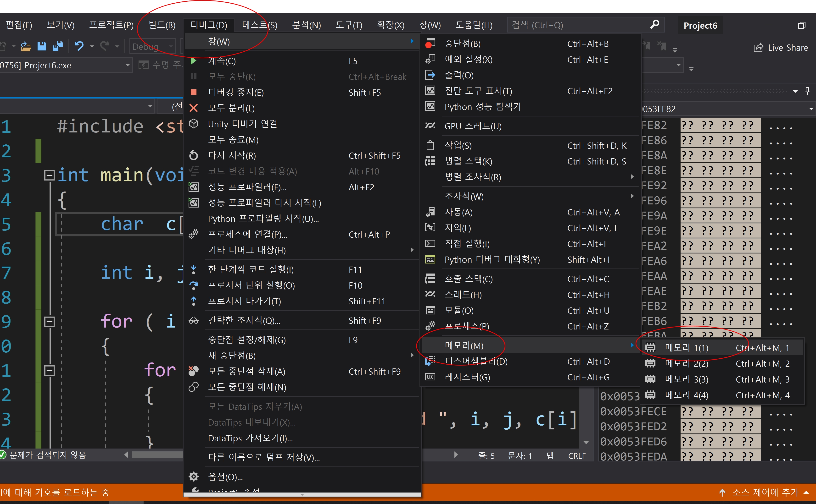Choose 다른 이름으로 덤프 저장(V)...
The image size is (816, 504).
pyautogui.click(x=302, y=457)
